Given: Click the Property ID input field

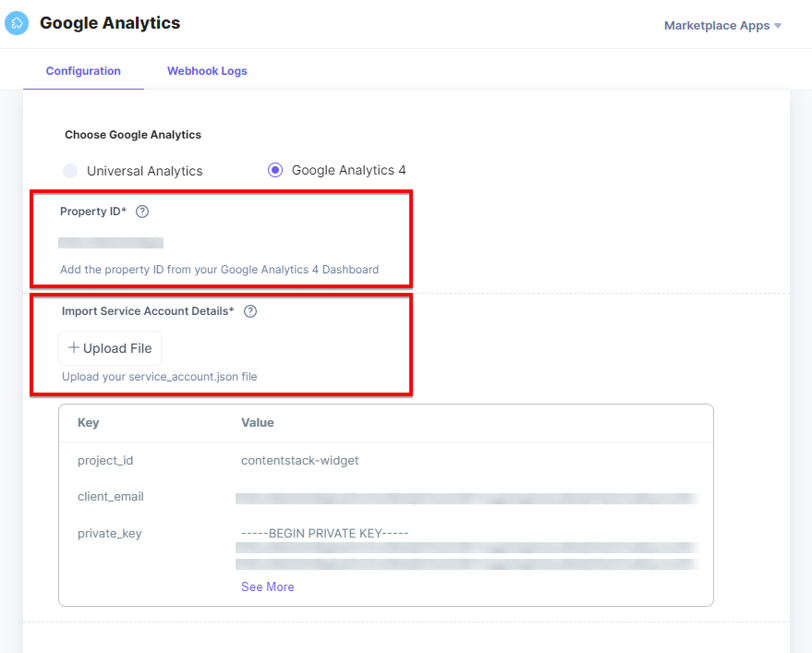Looking at the screenshot, I should click(x=111, y=242).
